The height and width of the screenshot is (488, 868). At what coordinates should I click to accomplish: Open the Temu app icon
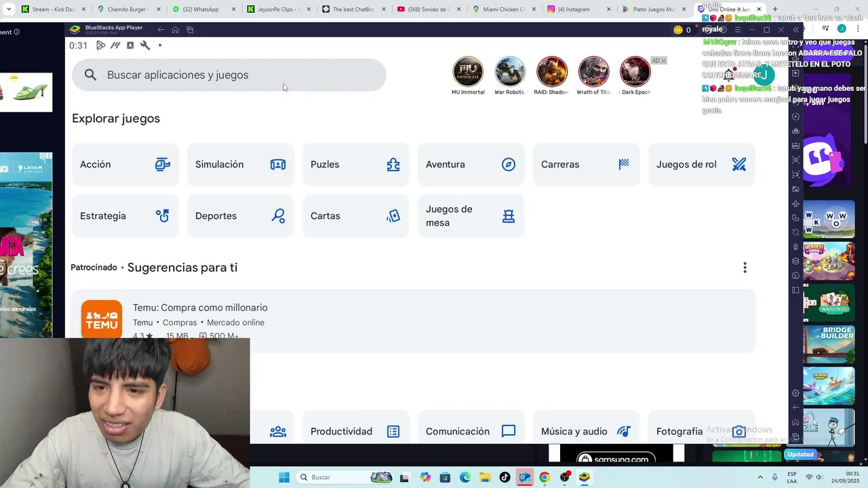point(102,319)
